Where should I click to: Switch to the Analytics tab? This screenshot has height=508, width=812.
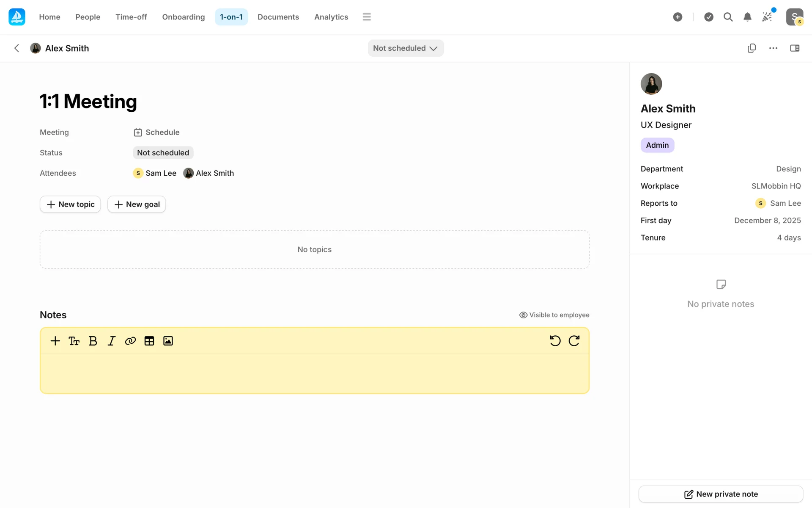(331, 17)
